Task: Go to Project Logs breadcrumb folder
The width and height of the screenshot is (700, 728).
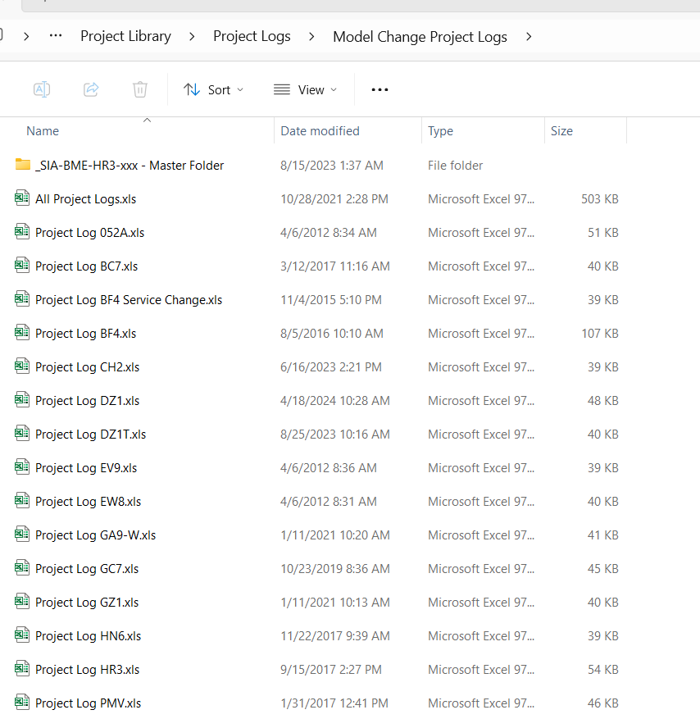Action: [x=252, y=36]
